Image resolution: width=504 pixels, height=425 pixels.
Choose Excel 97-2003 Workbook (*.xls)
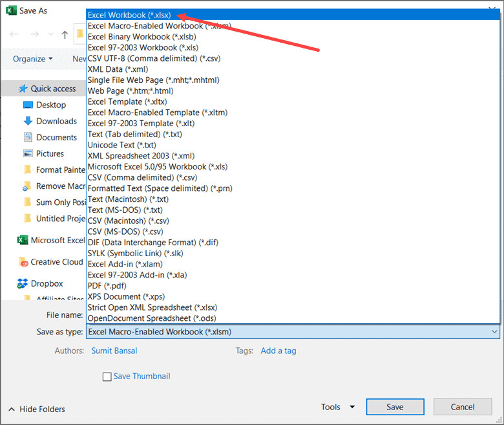(293, 47)
